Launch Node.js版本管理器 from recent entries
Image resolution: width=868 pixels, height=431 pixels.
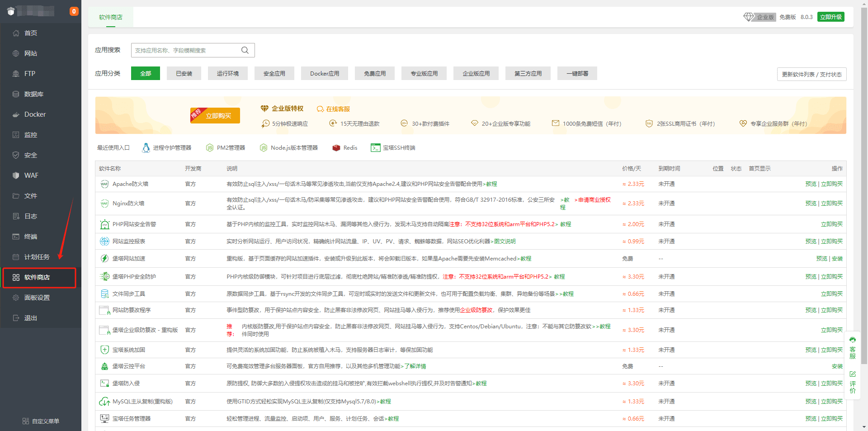pyautogui.click(x=289, y=148)
